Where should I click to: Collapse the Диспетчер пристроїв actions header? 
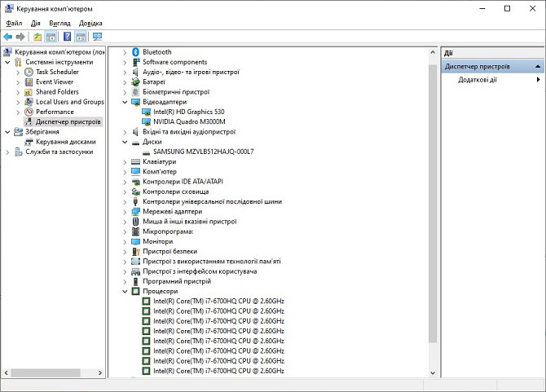(538, 66)
